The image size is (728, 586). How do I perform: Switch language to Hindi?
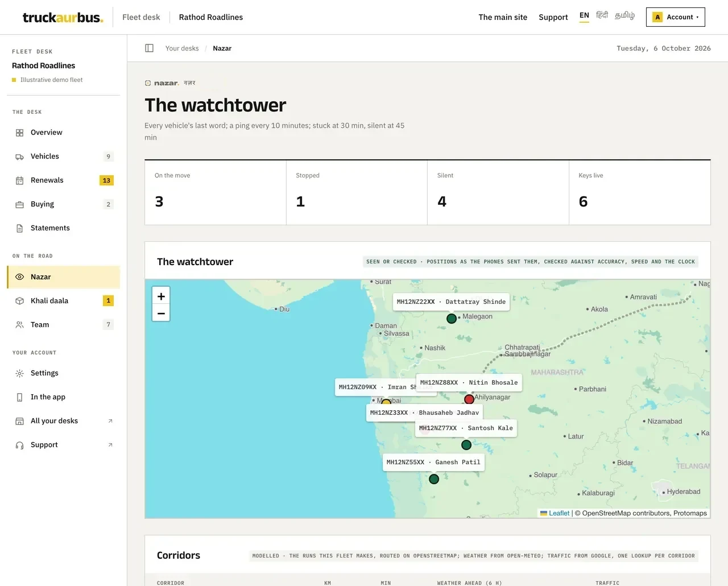pos(602,15)
